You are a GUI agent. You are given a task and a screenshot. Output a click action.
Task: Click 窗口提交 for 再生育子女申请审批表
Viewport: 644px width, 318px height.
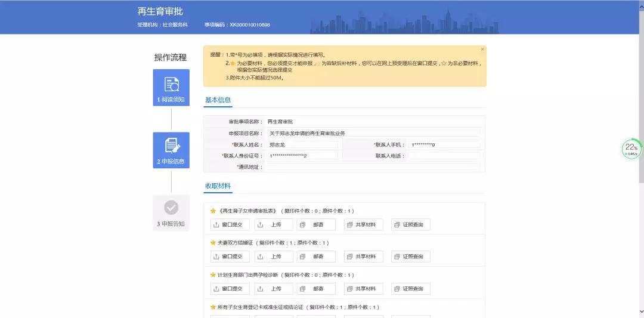tap(230, 224)
